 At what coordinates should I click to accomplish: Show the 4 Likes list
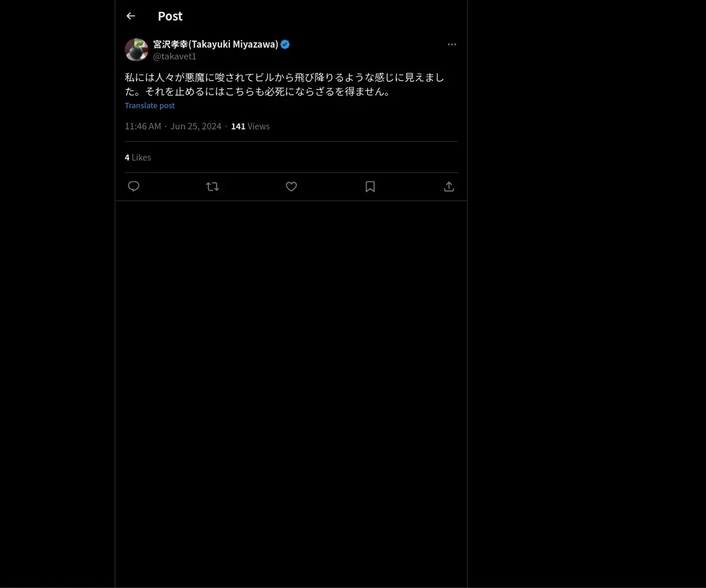tap(138, 157)
